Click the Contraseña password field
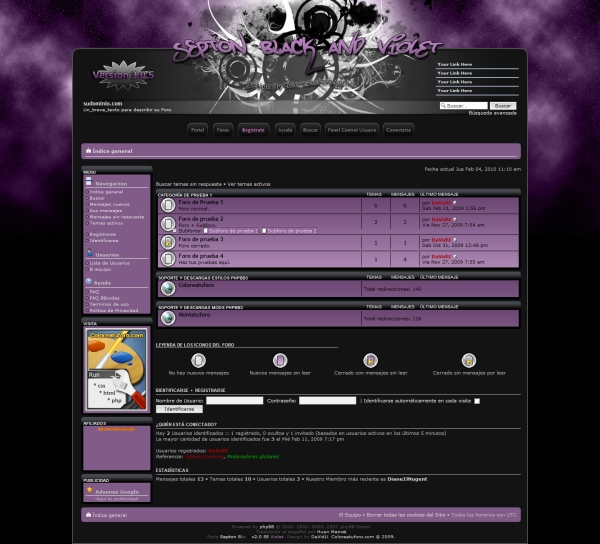This screenshot has width=600, height=544. 327,400
